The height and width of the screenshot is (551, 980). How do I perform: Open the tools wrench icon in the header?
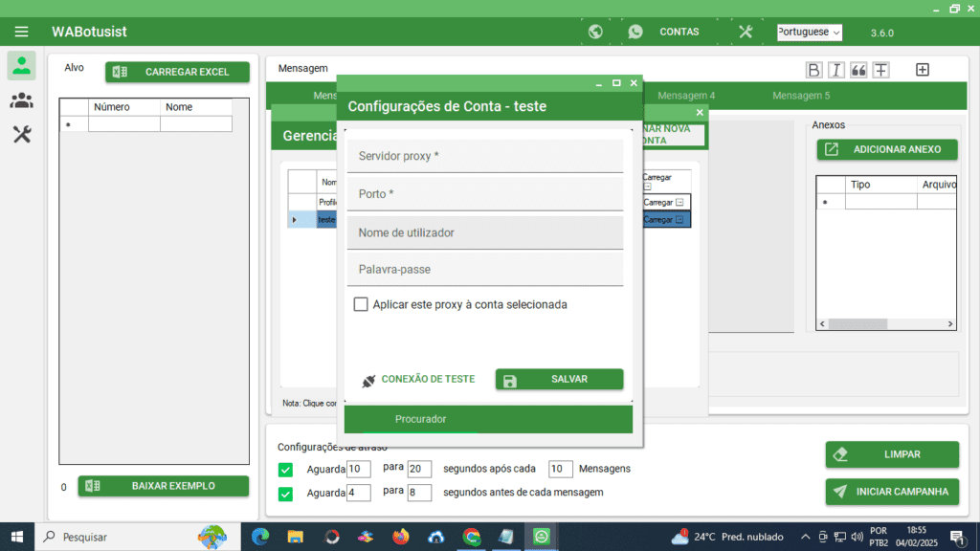[x=745, y=32]
